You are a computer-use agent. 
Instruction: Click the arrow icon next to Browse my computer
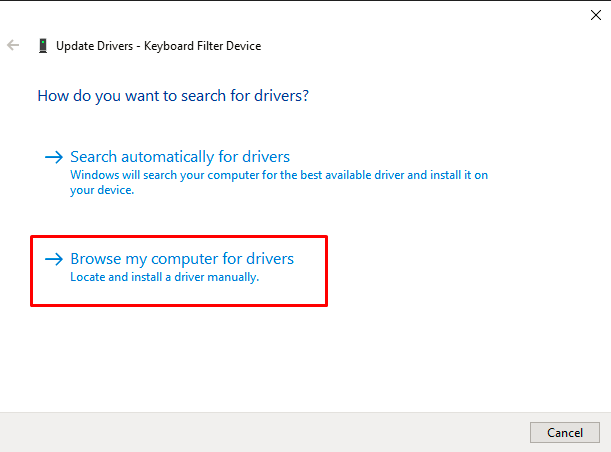(54, 259)
